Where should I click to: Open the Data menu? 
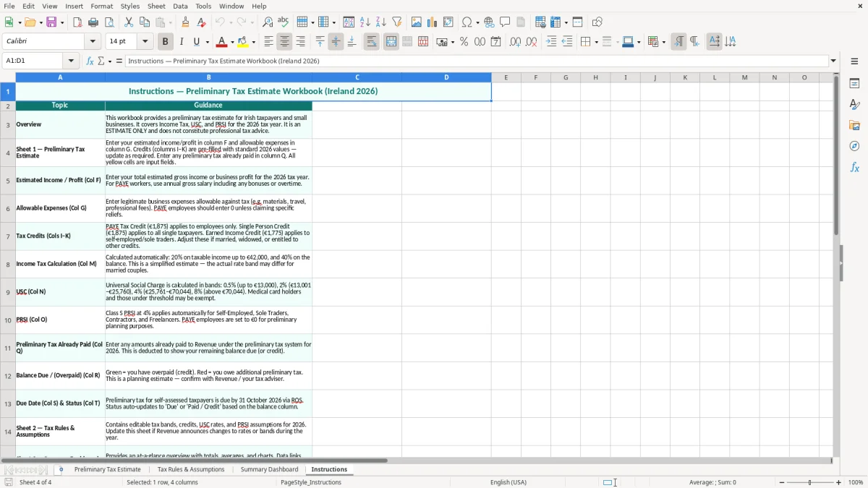180,6
